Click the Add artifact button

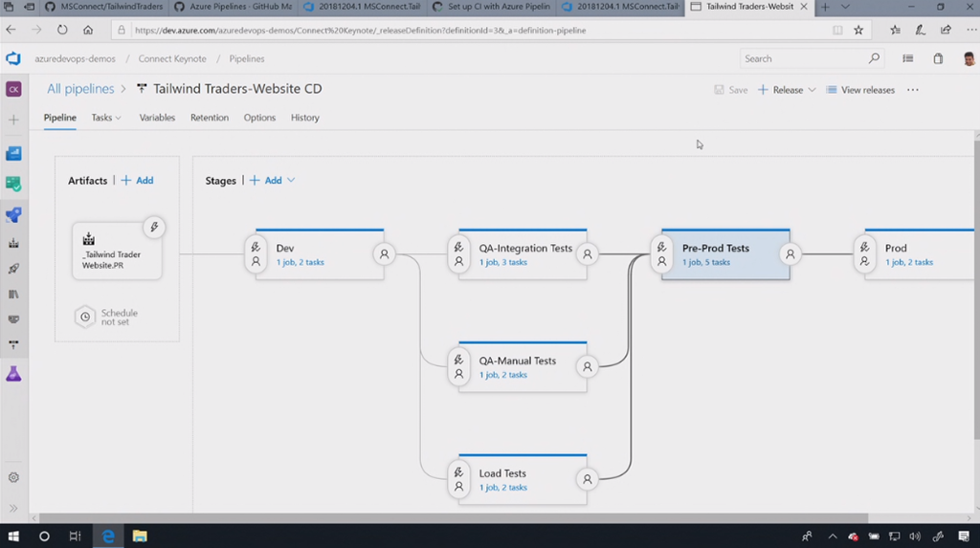[138, 181]
